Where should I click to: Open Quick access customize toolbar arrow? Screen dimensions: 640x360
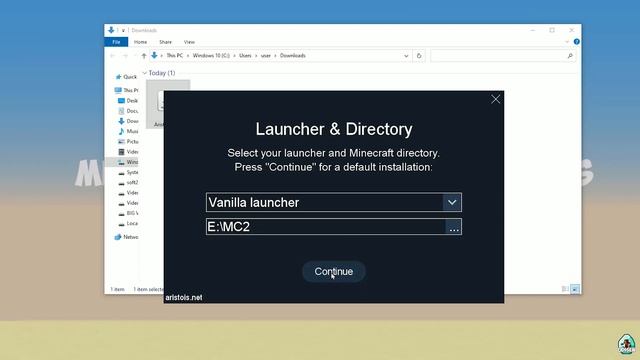click(x=123, y=30)
